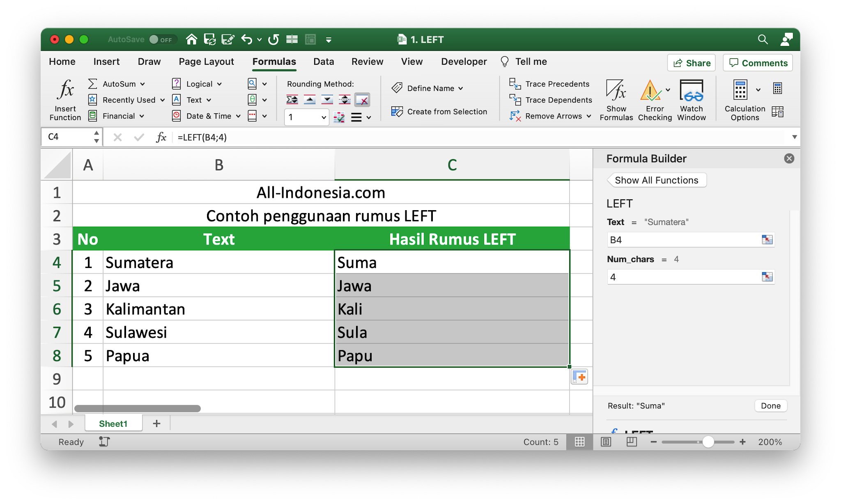Click Trace Precedents icon
This screenshot has width=841, height=504.
(515, 84)
